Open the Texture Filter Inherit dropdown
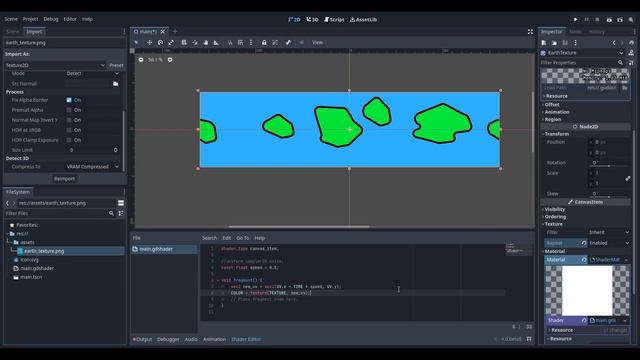 [609, 232]
